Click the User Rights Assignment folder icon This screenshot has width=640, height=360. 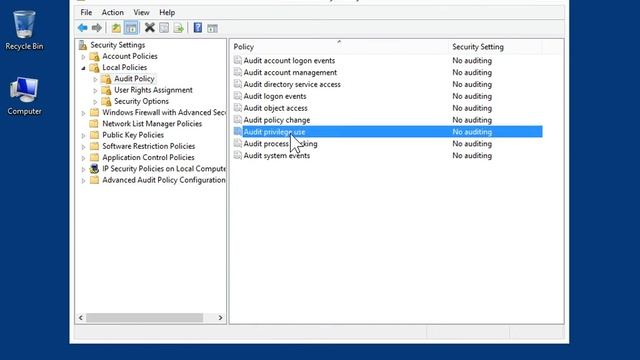click(106, 90)
